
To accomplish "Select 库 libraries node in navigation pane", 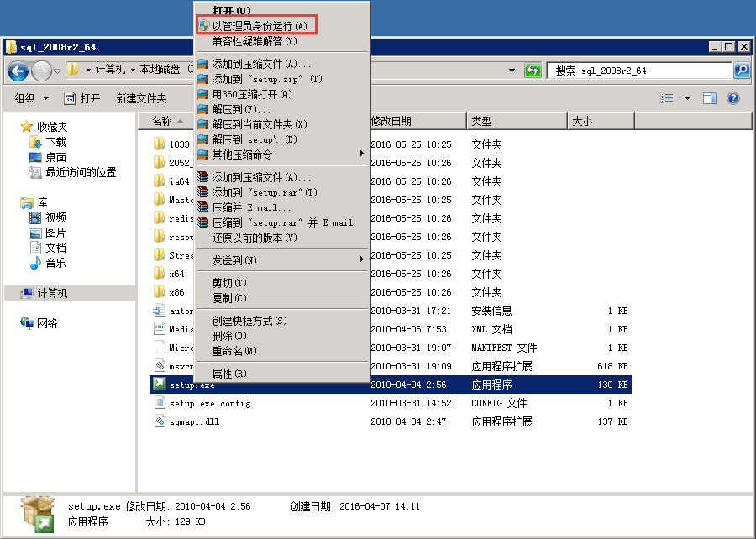I will pos(34,203).
